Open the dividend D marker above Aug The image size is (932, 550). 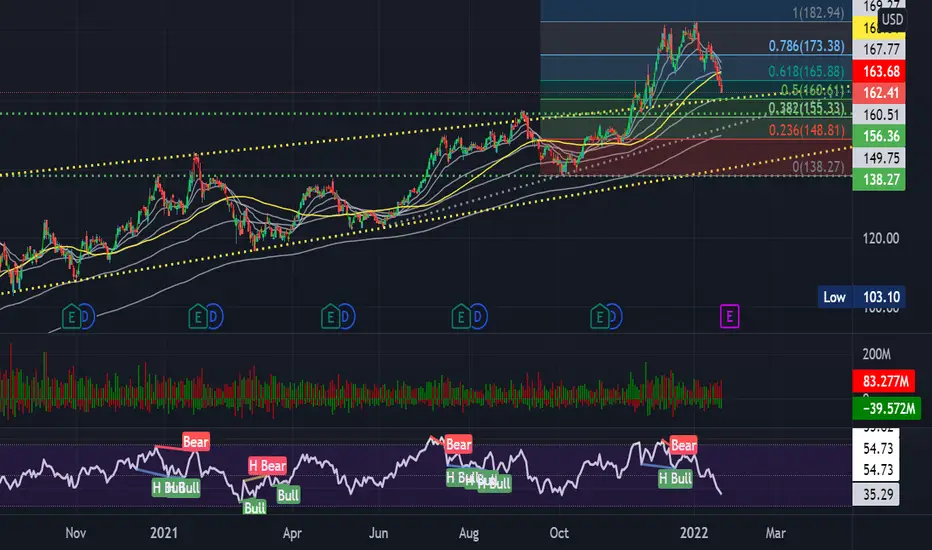click(x=478, y=317)
